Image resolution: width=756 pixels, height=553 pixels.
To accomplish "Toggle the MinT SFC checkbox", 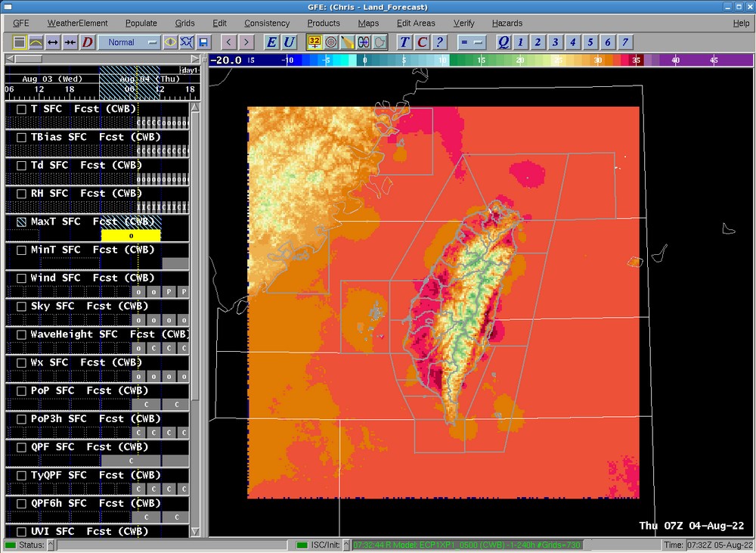I will coord(21,250).
